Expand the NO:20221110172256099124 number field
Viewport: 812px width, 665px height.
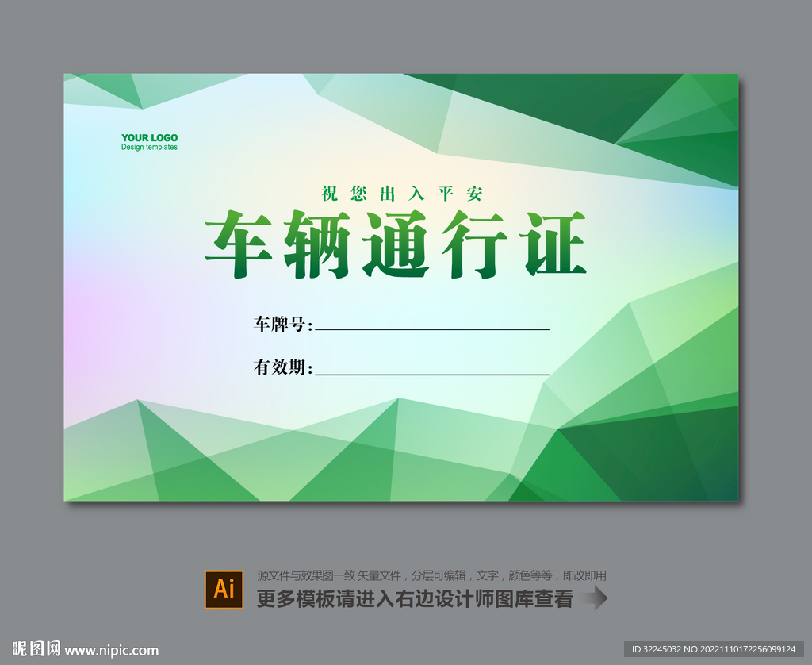pyautogui.click(x=742, y=648)
